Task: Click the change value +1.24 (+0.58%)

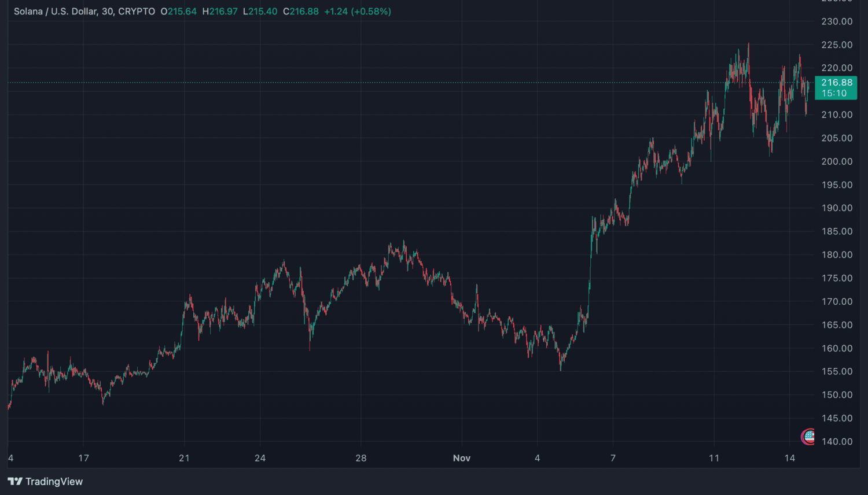Action: click(358, 12)
